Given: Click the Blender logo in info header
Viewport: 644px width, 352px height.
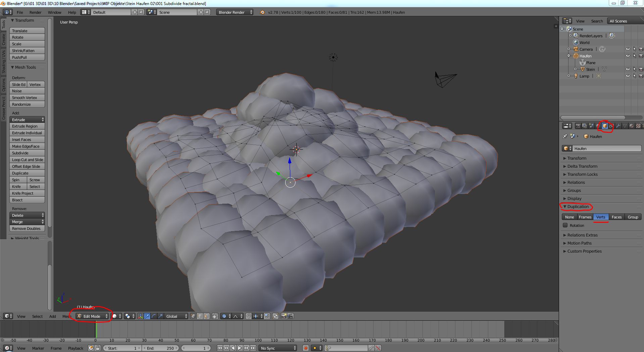Looking at the screenshot, I should (x=262, y=12).
